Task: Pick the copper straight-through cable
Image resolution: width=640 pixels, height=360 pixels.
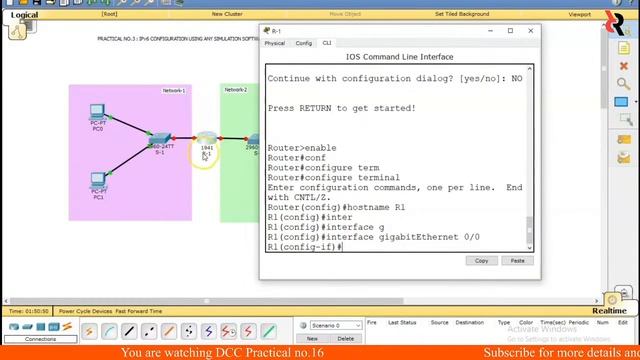Action: [129, 331]
